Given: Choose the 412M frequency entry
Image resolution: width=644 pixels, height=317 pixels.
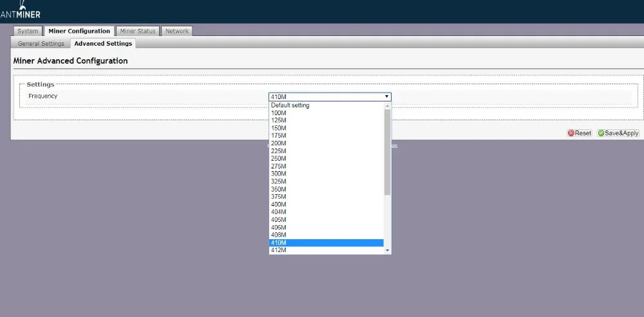Looking at the screenshot, I should click(327, 250).
